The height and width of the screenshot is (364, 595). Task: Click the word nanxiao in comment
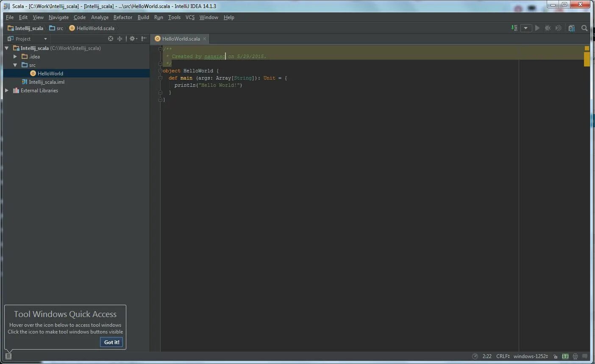click(x=215, y=56)
